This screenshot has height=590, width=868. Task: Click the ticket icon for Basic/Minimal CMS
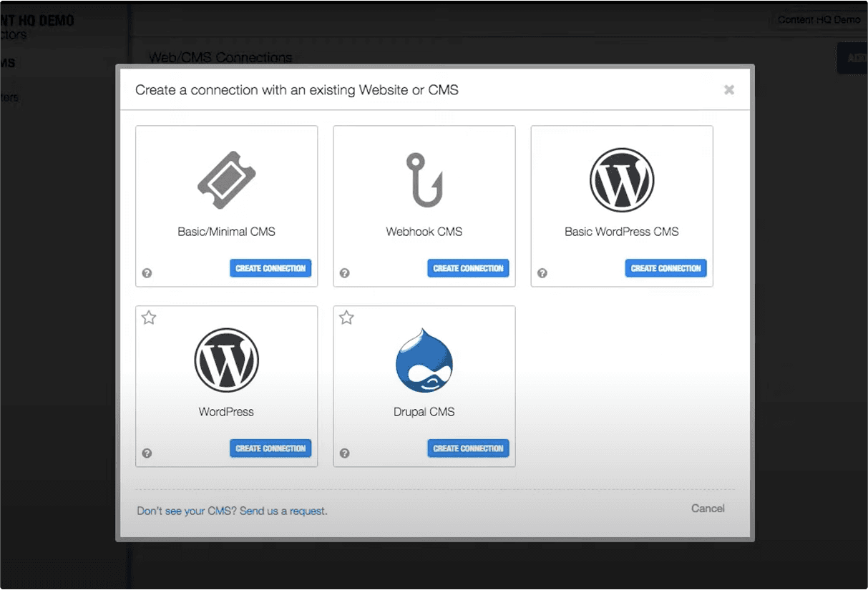click(x=226, y=180)
